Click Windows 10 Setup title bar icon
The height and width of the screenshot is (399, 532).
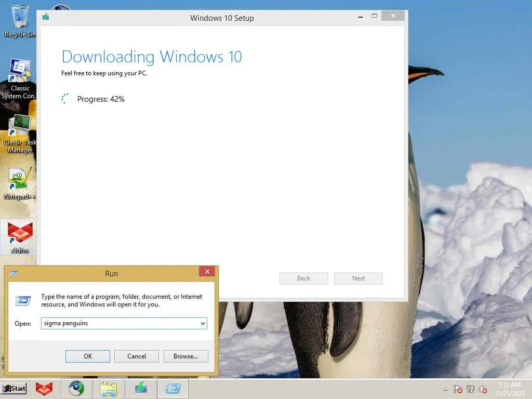pos(46,17)
